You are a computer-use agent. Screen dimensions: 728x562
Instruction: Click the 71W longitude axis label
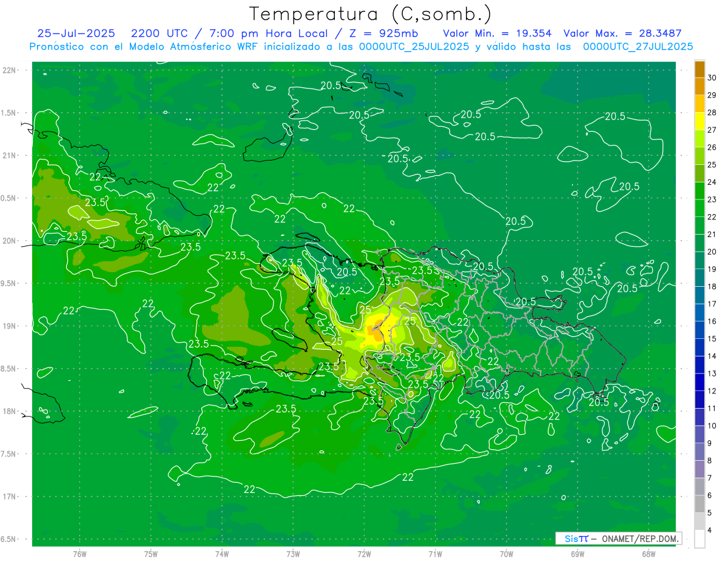point(435,554)
